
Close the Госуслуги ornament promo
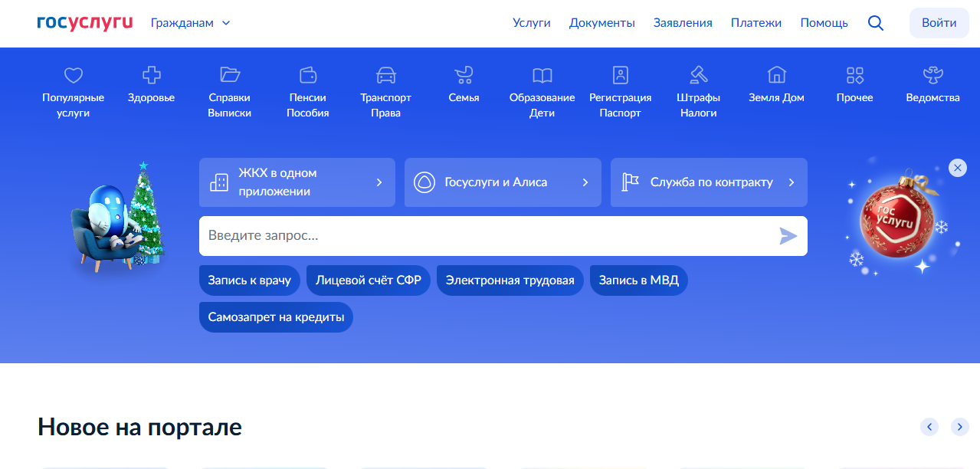coord(957,168)
